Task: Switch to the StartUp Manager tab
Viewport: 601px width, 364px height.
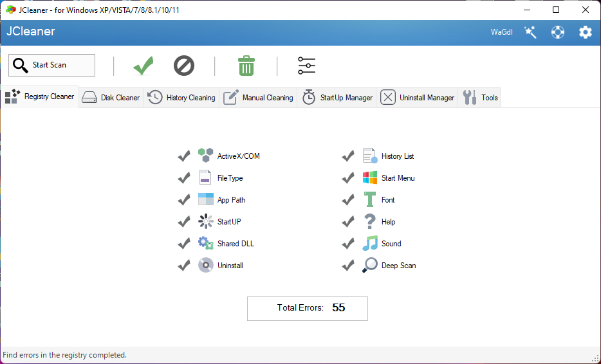Action: point(337,98)
